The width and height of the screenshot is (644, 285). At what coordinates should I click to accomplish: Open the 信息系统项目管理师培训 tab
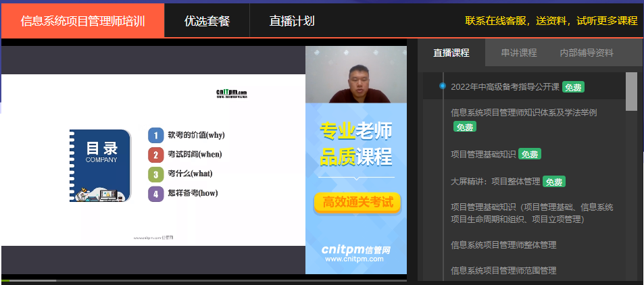[82, 21]
